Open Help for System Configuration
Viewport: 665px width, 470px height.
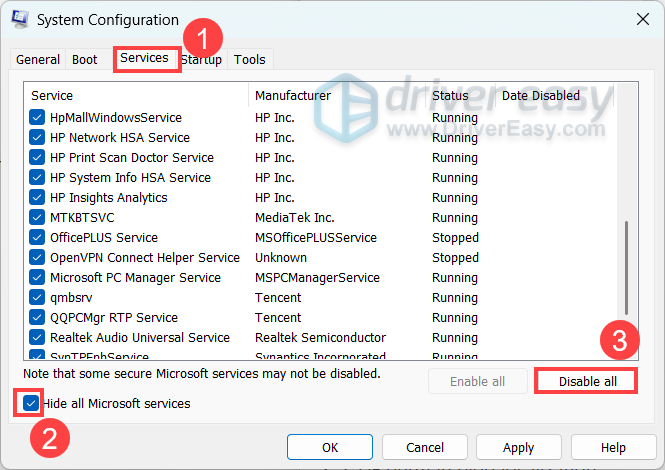[613, 447]
